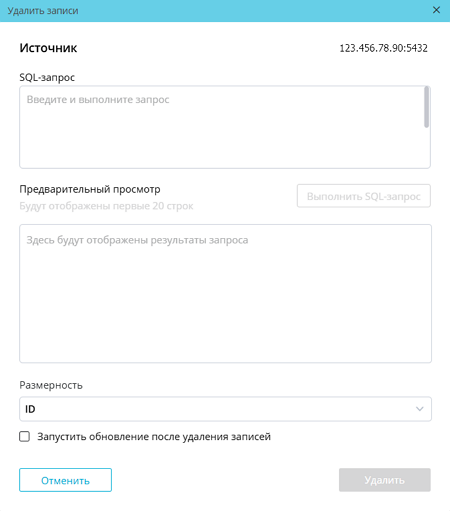
Task: Open the Размерность dropdown showing ID
Action: pyautogui.click(x=225, y=409)
